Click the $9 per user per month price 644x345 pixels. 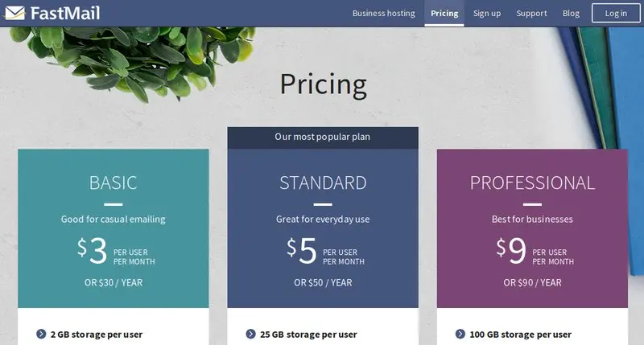coord(535,251)
